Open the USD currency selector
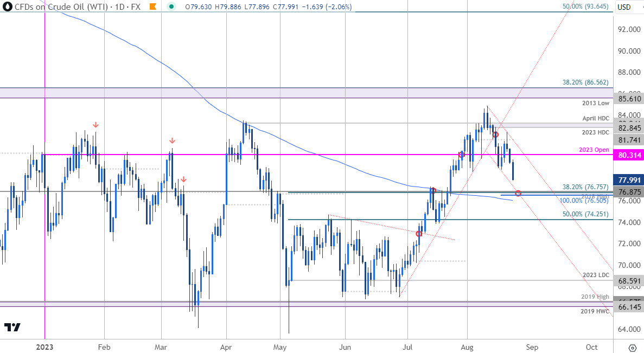The width and height of the screenshot is (644, 353). (x=624, y=7)
